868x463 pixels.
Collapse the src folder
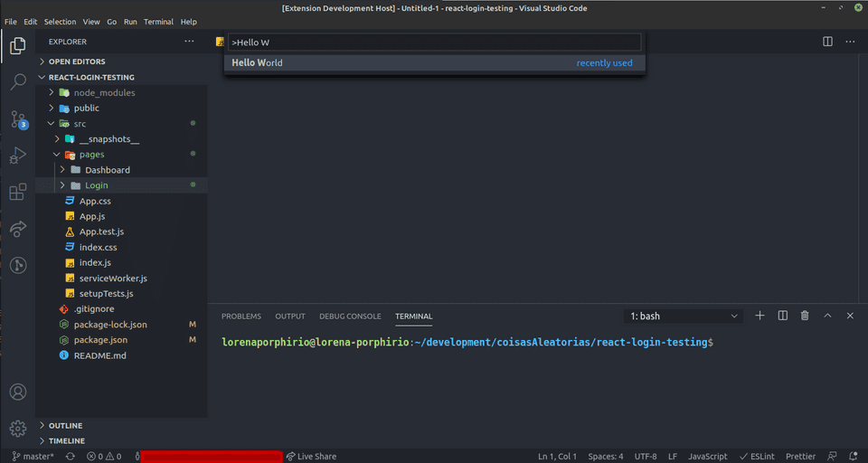click(80, 124)
